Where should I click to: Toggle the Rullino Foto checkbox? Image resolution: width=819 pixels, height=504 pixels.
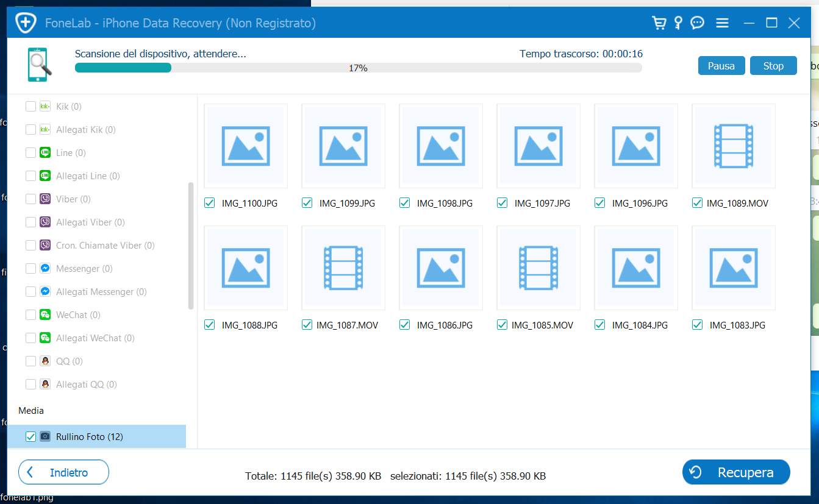point(30,436)
